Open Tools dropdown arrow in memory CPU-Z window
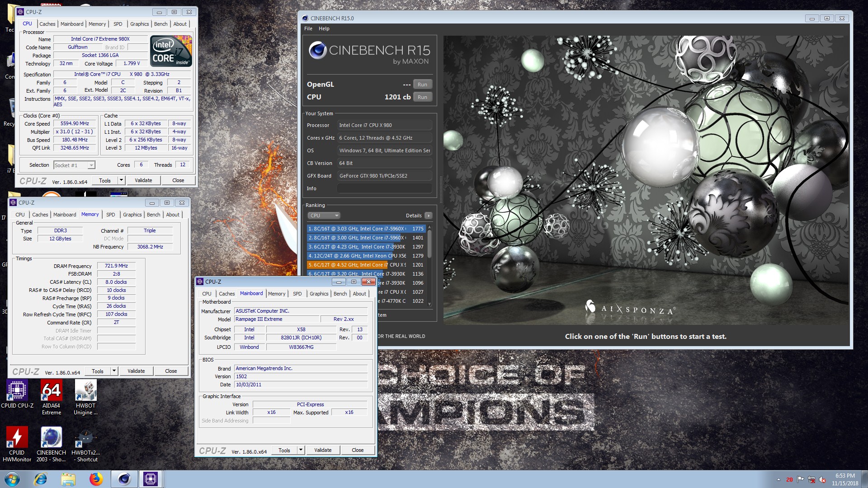 pyautogui.click(x=114, y=371)
